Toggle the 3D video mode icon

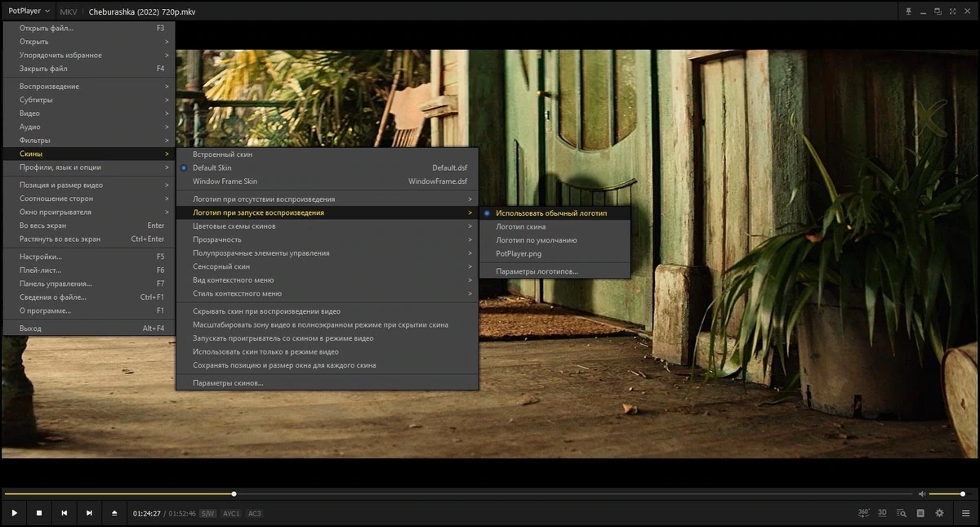coord(883,513)
